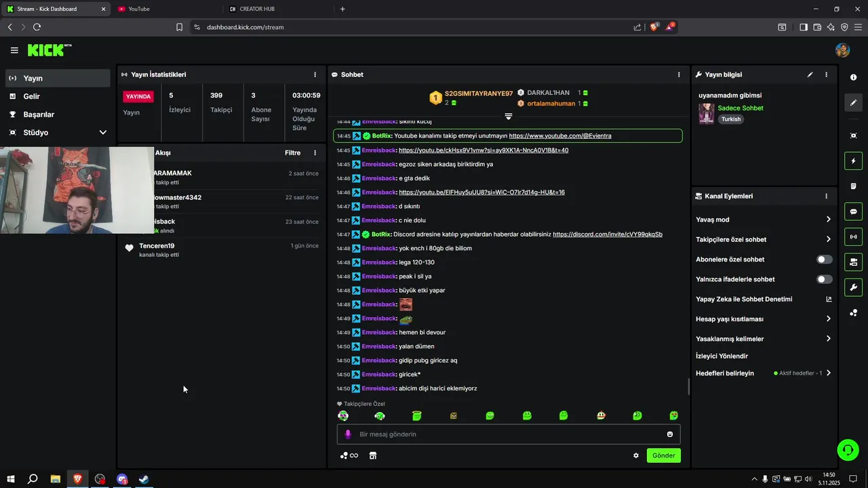The image size is (868, 488).
Task: Click the document icon in right sidebar
Action: click(853, 186)
